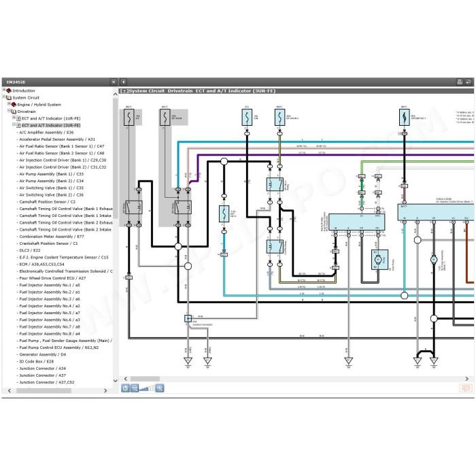Open Four Wheel Drive Control ECU / A27
Viewport: 476px width, 476px height.
(52, 278)
